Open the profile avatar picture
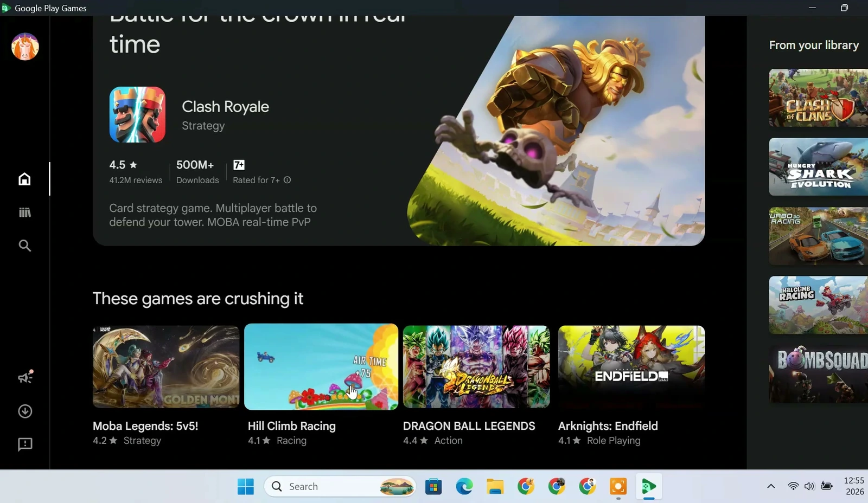868x503 pixels. pyautogui.click(x=25, y=47)
